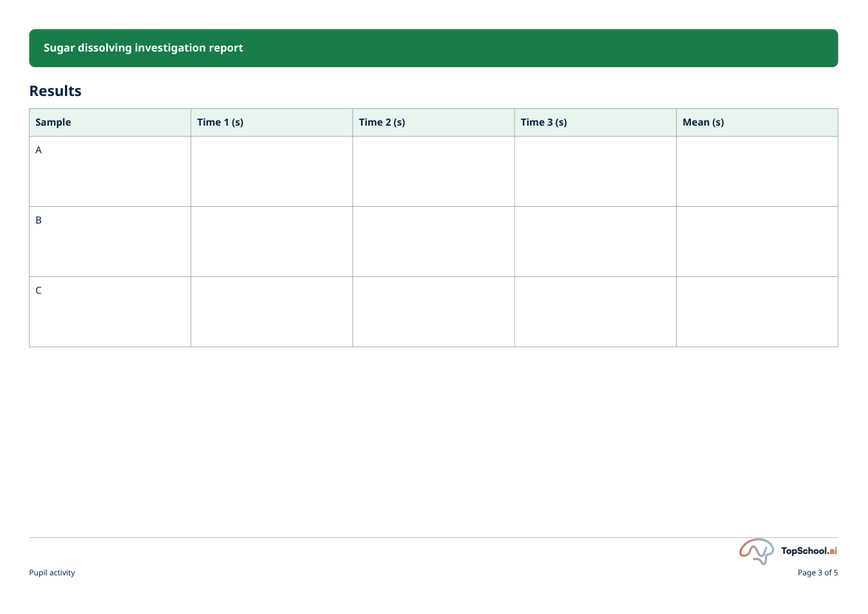Screen dimensions: 868x614
Task: Click the Time 2 (s) column header
Action: (433, 122)
